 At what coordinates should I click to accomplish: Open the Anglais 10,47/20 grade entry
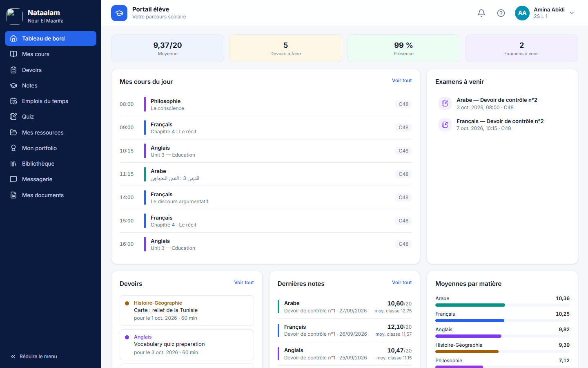coord(345,354)
